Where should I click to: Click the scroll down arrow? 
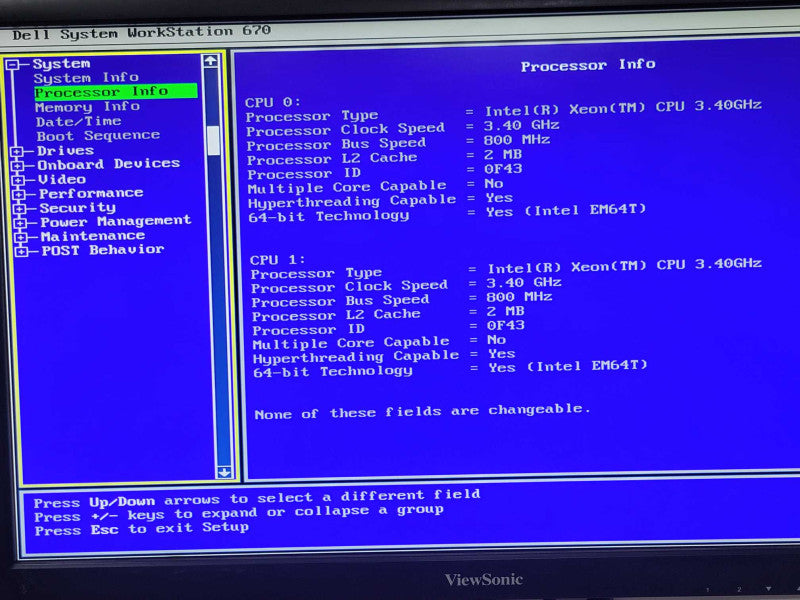pos(224,472)
